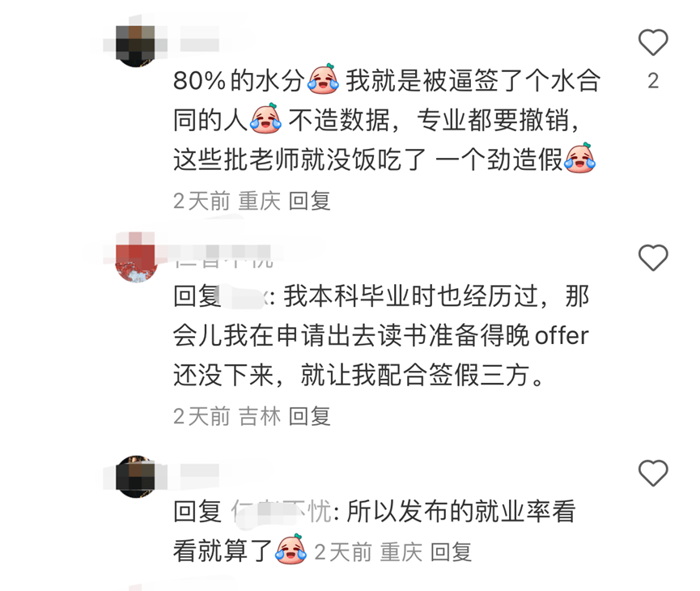The width and height of the screenshot is (700, 591).
Task: Select the comment text 我本科毕业时也经历过
Action: coord(411,296)
